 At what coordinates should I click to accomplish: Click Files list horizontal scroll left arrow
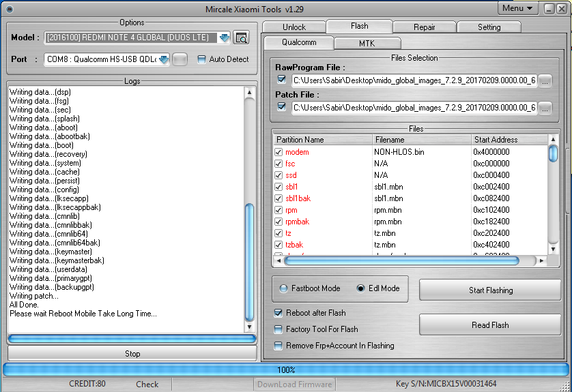[278, 260]
